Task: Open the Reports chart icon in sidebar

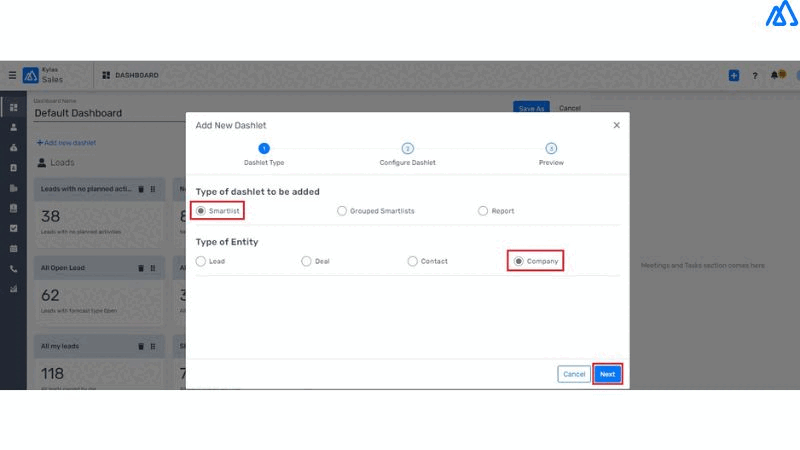Action: tap(14, 289)
